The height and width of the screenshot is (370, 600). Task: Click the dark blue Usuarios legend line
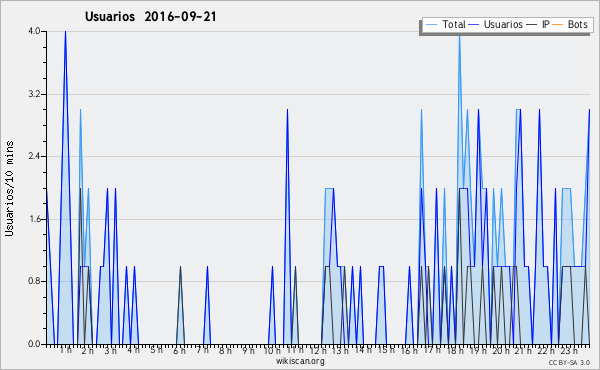[x=474, y=25]
